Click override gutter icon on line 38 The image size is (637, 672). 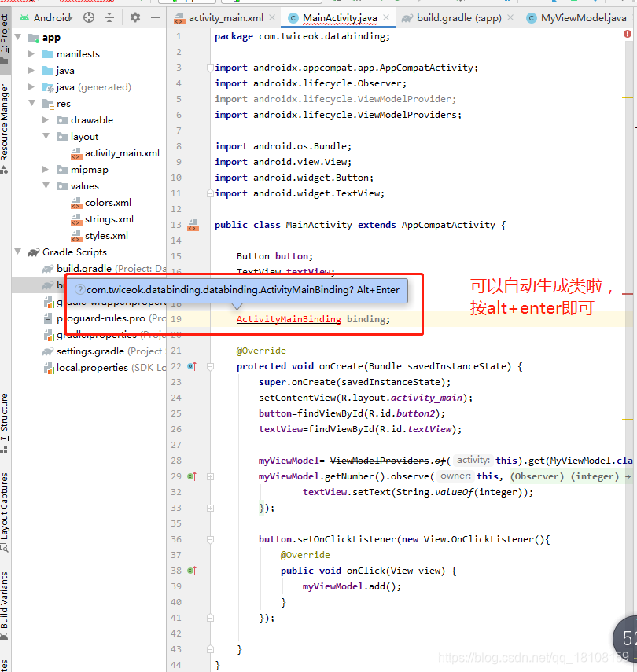192,571
